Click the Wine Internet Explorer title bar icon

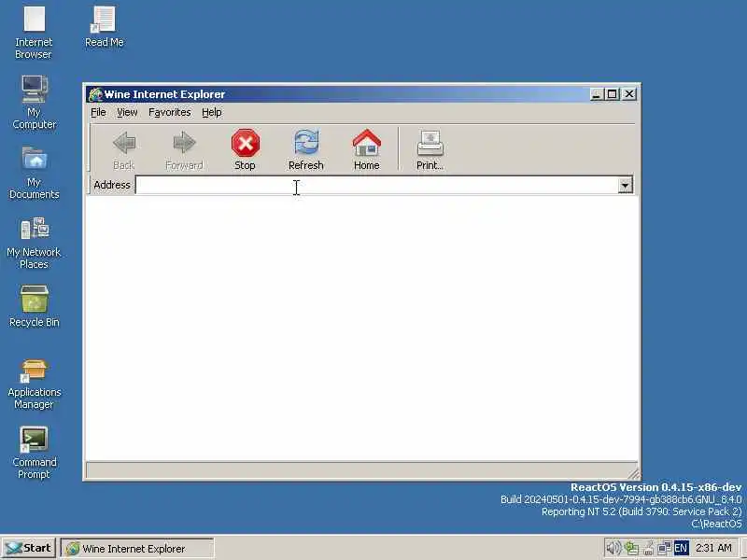coord(95,94)
